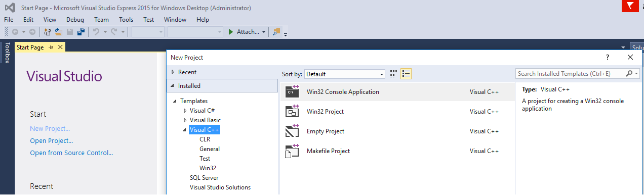Expand the Recent section in dialog
644x196 pixels.
pos(173,72)
